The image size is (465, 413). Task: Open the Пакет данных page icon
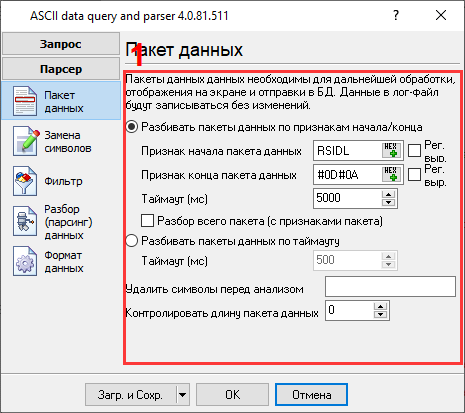pyautogui.click(x=25, y=101)
